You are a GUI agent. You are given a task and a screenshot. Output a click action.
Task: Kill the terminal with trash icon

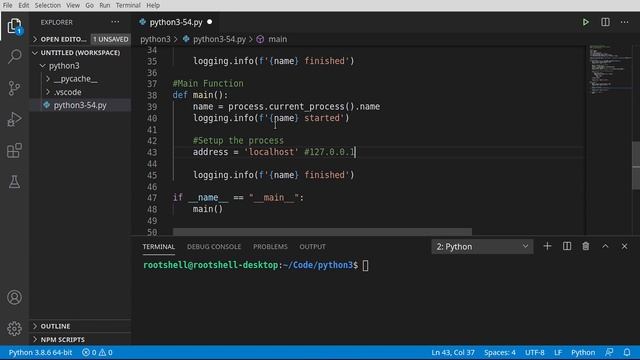point(586,247)
